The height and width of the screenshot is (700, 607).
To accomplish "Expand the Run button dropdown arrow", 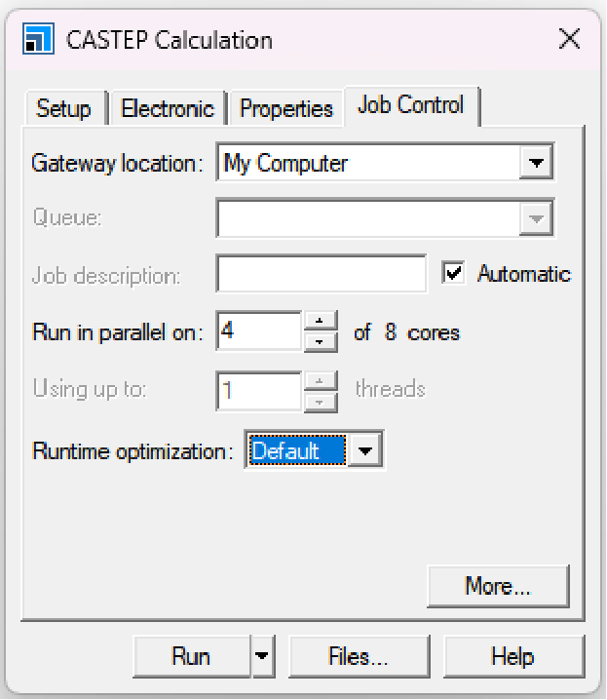I will click(262, 656).
